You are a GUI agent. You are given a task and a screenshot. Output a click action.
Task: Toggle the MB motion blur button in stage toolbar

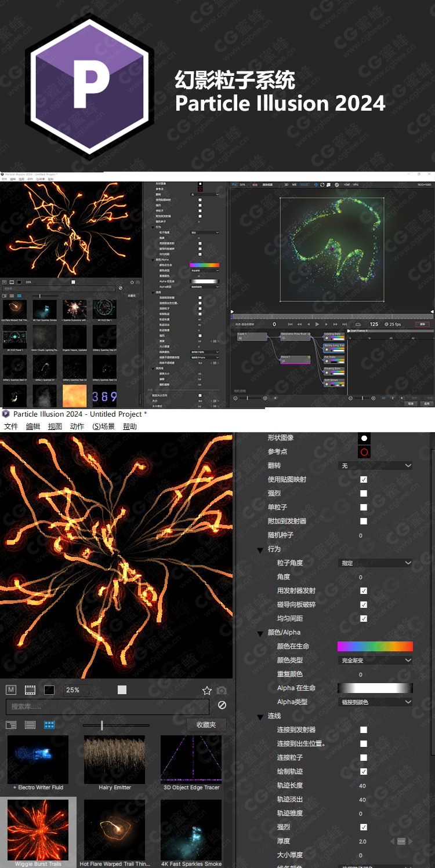tap(294, 185)
